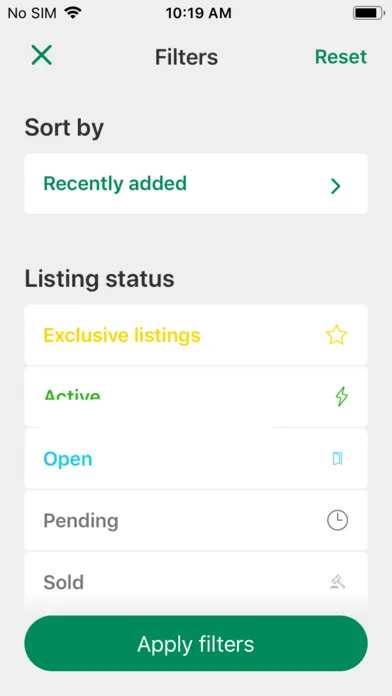Toggle the Active listing status

196,396
